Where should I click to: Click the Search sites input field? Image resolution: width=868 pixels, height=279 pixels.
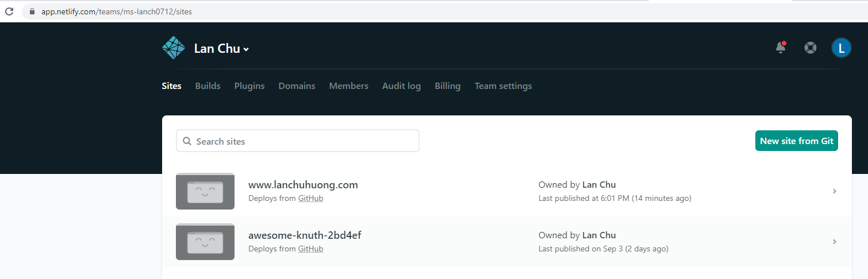[x=298, y=141]
